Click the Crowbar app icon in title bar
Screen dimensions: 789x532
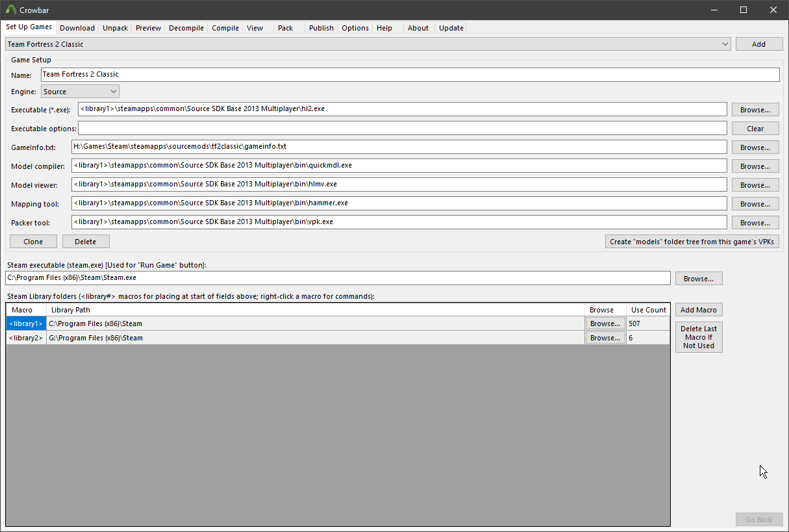[10, 10]
